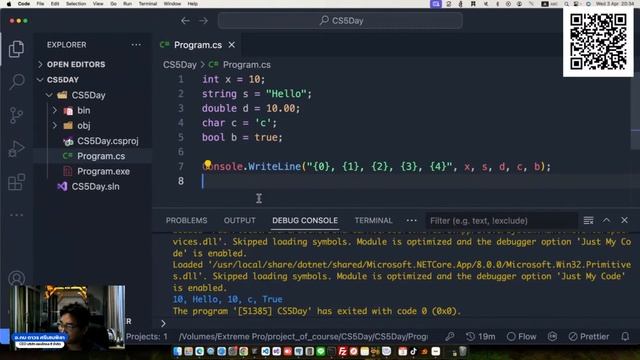
Task: Maximize the panel with the up chevron
Action: point(607,220)
